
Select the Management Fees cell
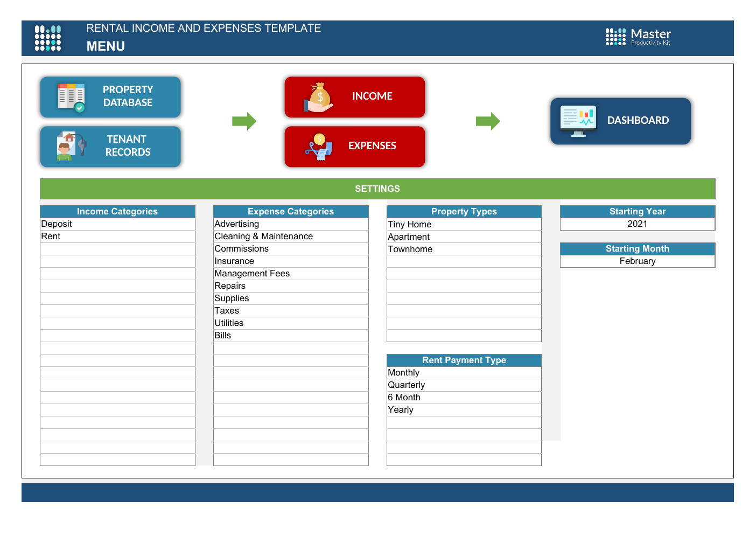[x=291, y=274]
